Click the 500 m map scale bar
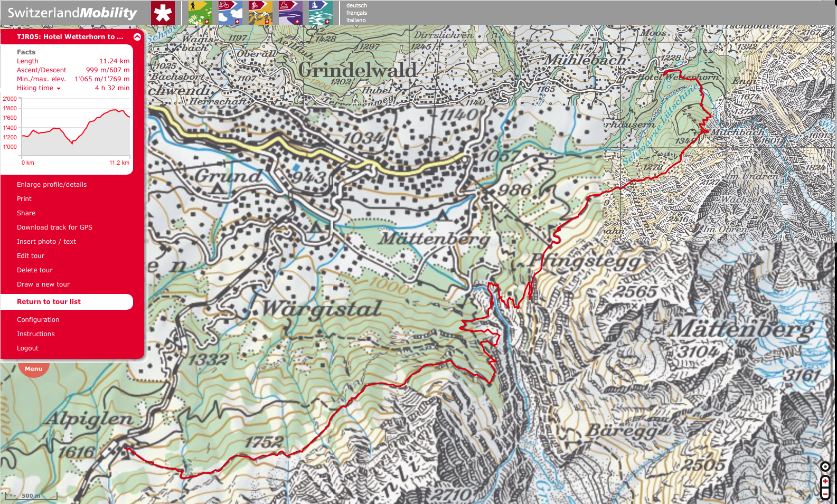 [31, 496]
